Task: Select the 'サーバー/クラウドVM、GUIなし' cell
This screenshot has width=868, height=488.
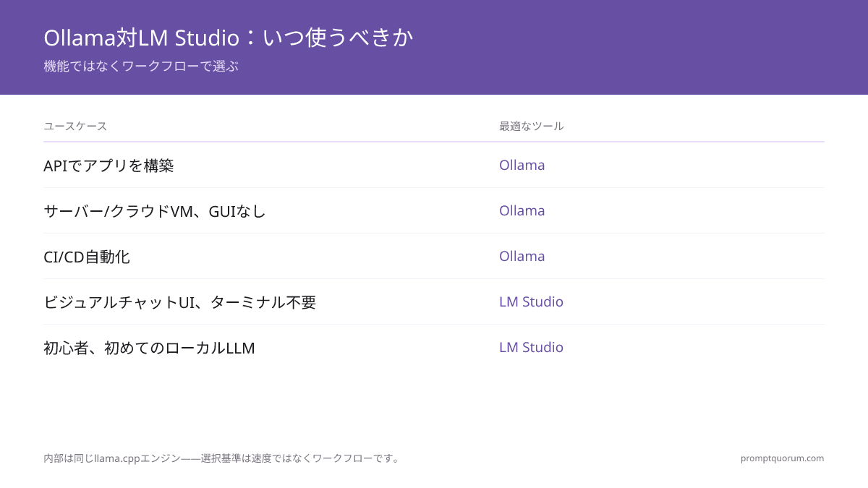Action: point(155,211)
